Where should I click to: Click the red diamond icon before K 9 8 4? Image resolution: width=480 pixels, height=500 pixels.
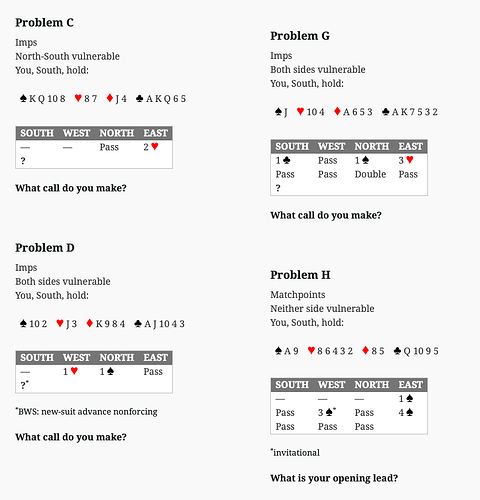90,323
